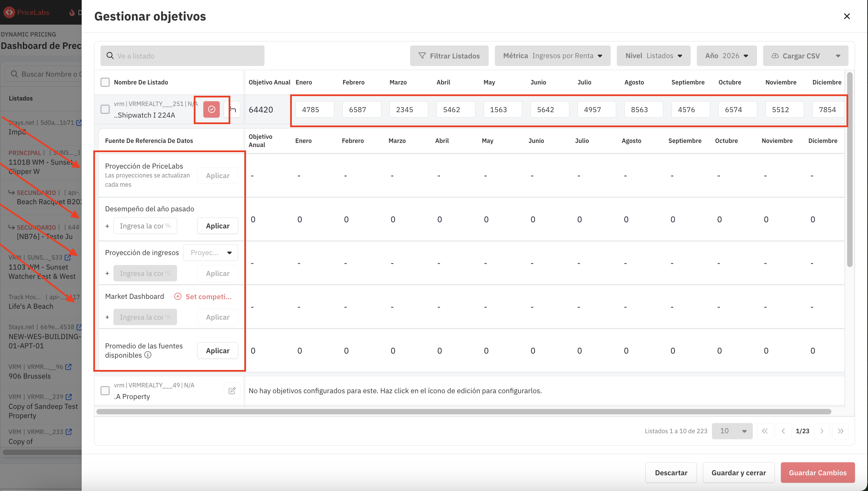
Task: Open the Nivel Listados dropdown
Action: click(653, 56)
